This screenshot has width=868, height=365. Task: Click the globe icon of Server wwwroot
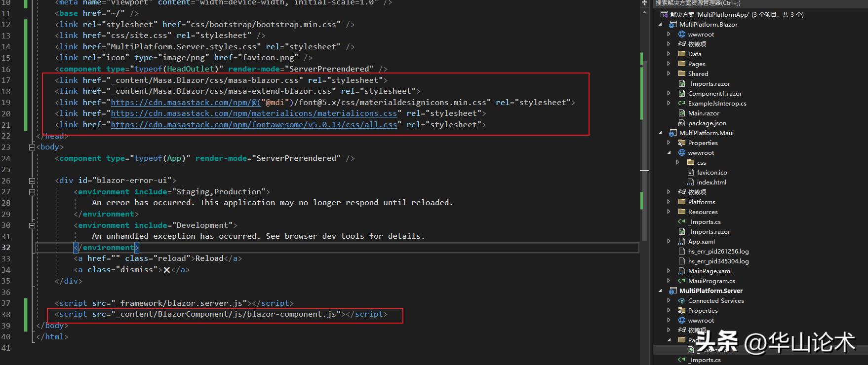coord(682,320)
